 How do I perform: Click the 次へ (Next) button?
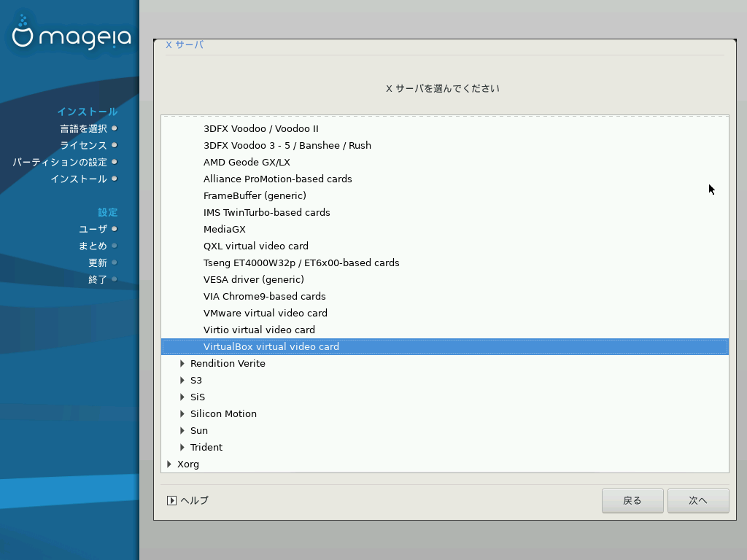tap(698, 500)
